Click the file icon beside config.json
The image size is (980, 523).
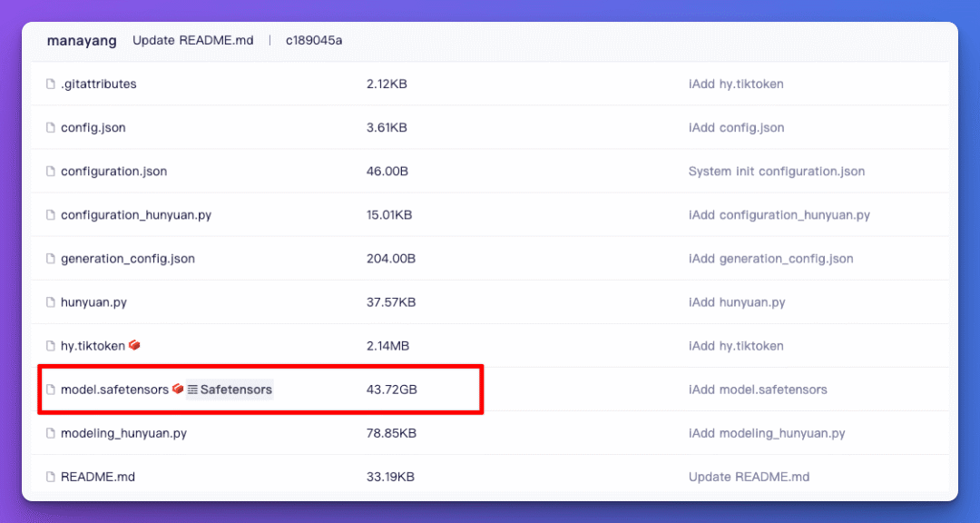(51, 128)
